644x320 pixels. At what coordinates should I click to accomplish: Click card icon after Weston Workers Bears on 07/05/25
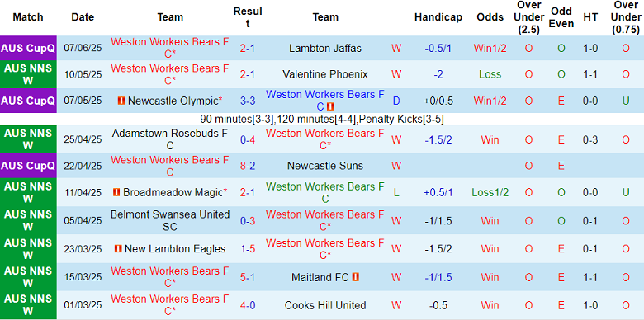click(x=330, y=106)
